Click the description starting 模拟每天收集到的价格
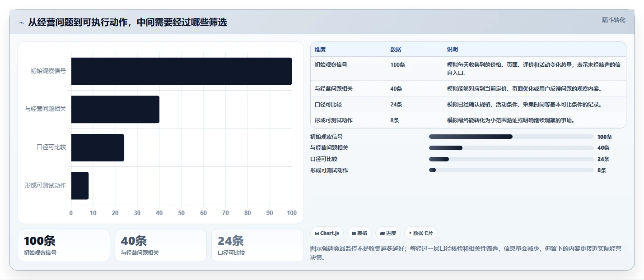The height and width of the screenshot is (280, 644). [x=534, y=69]
